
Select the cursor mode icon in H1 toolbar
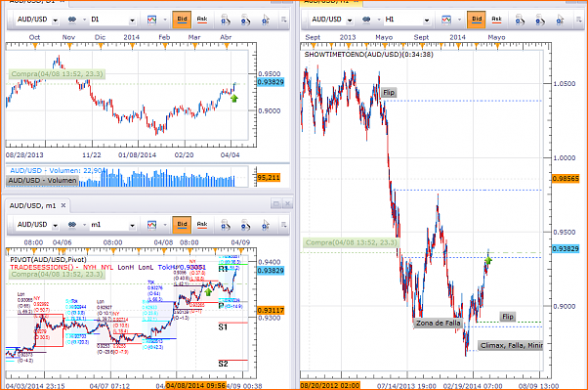(560, 20)
